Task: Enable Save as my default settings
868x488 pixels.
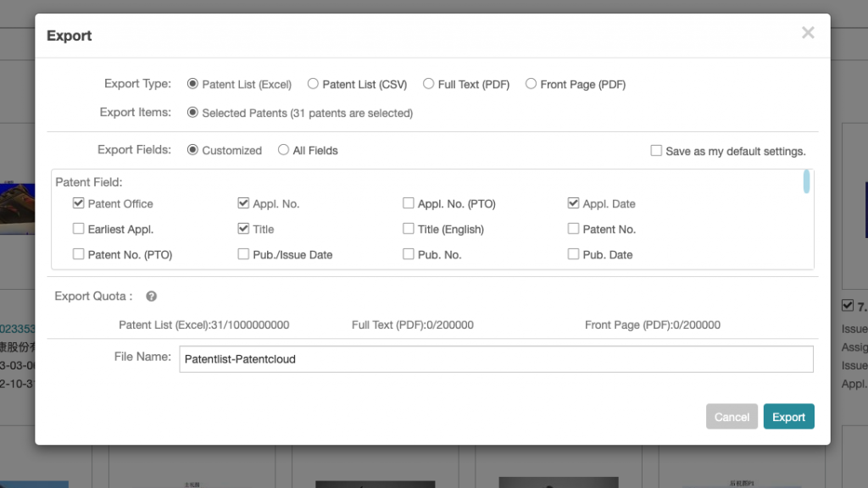Action: click(656, 151)
